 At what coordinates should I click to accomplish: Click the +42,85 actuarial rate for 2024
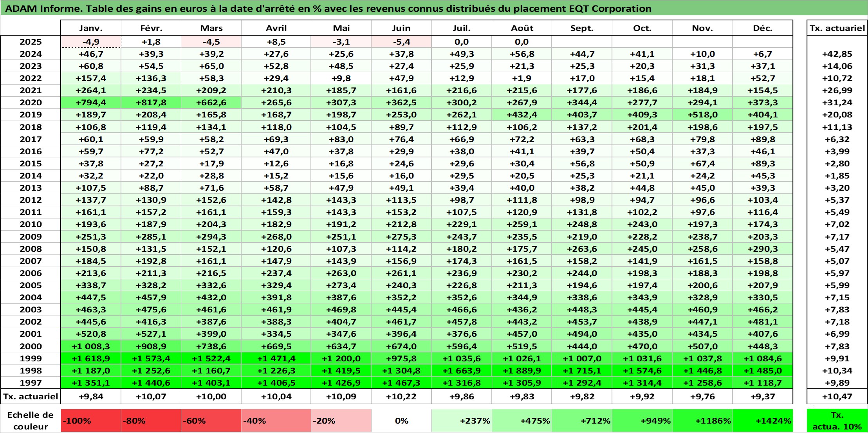[837, 54]
